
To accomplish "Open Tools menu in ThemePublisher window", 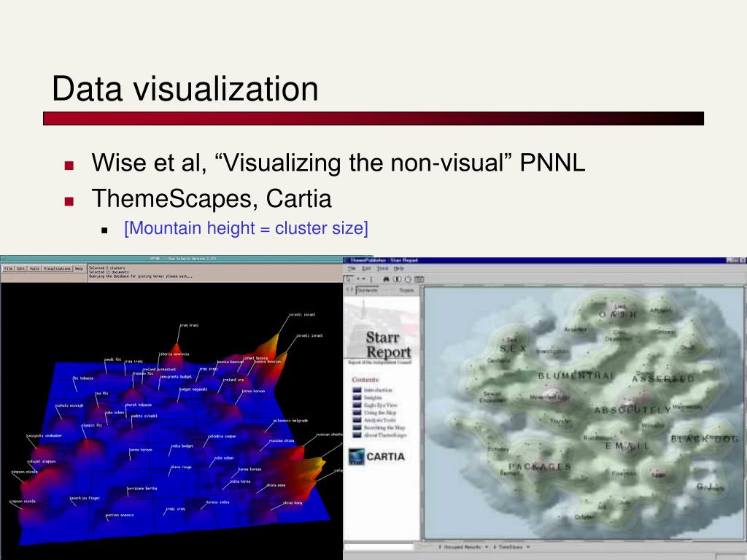I will pos(382,268).
